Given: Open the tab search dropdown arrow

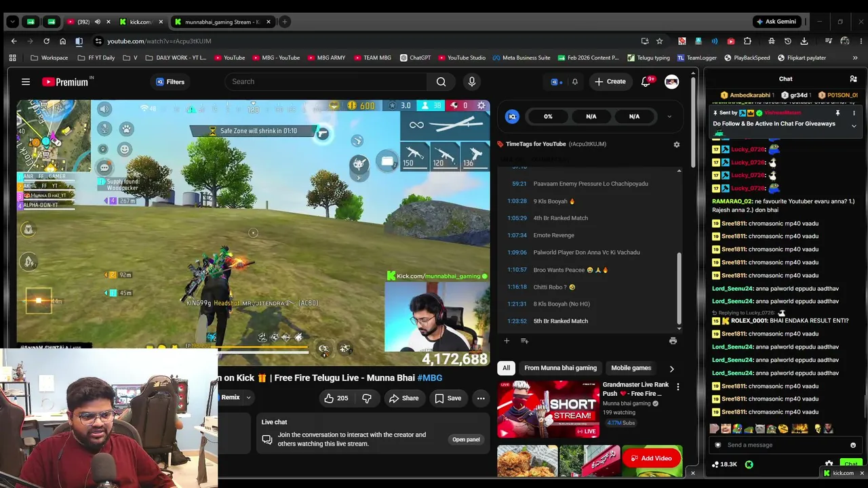Looking at the screenshot, I should pos(12,22).
